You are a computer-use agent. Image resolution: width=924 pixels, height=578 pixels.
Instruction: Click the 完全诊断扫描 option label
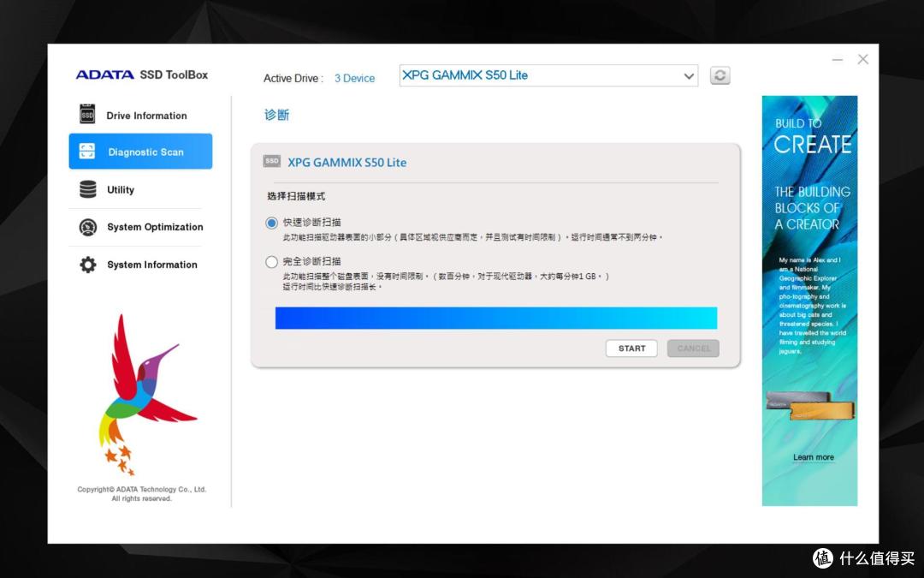311,261
